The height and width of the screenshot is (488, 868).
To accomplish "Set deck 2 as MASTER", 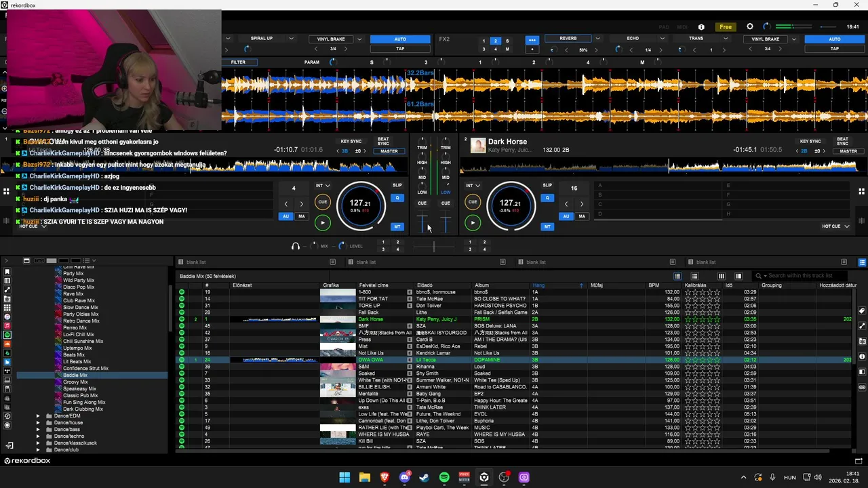I will click(848, 151).
